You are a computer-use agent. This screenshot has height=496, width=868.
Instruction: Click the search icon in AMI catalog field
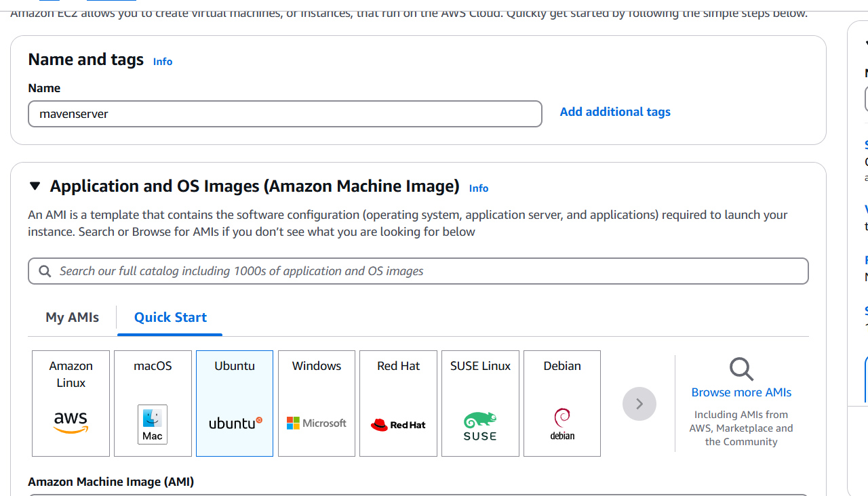(45, 271)
